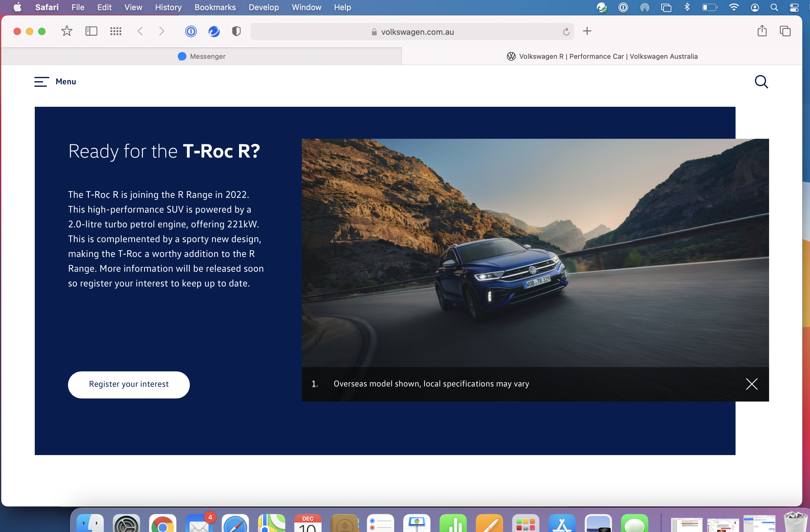Open the Window menu
The width and height of the screenshot is (810, 532).
tap(306, 7)
